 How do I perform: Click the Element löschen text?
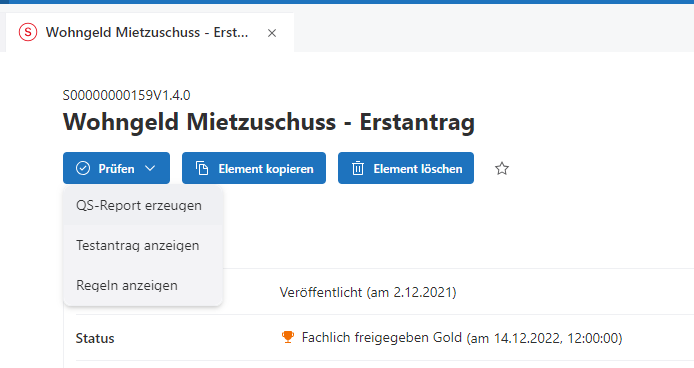pyautogui.click(x=418, y=169)
